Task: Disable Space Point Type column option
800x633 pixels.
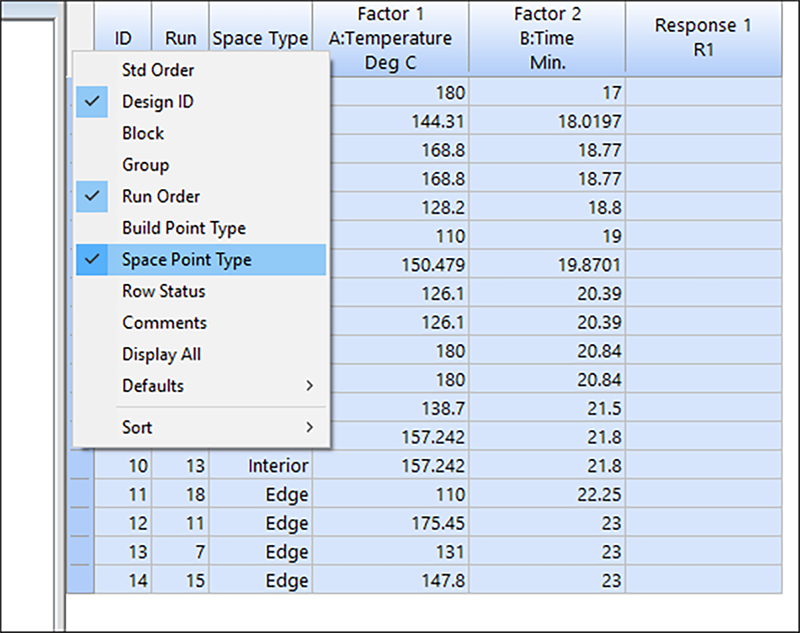Action: pyautogui.click(x=186, y=260)
